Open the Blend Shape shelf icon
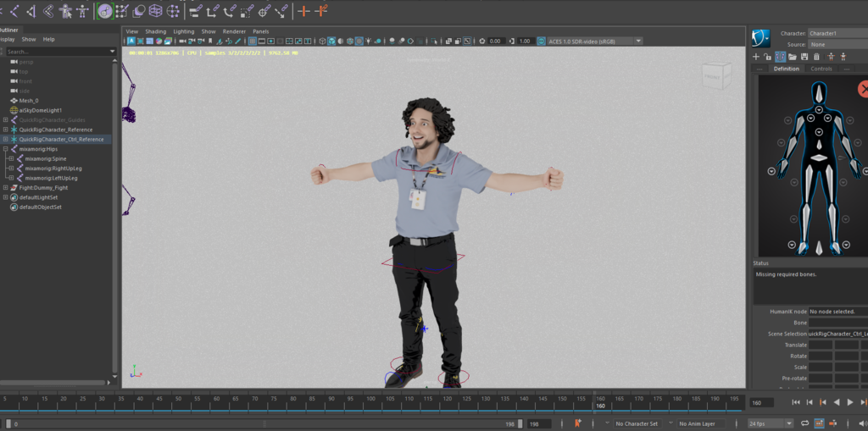Viewport: 868px width, 431px height. (x=138, y=10)
